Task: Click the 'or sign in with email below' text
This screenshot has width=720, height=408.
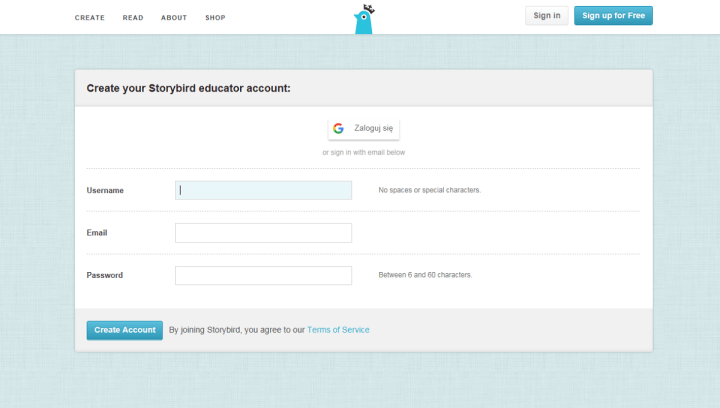Action: coord(364,153)
